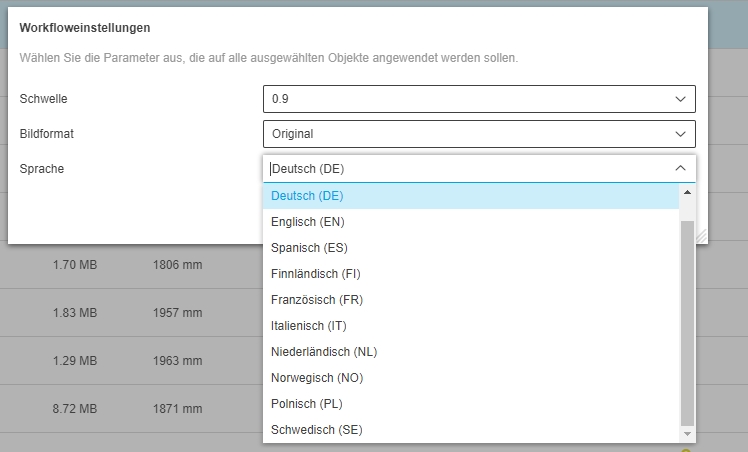This screenshot has height=452, width=748.
Task: Open the Bildformat dropdown showing Original
Action: pyautogui.click(x=478, y=134)
